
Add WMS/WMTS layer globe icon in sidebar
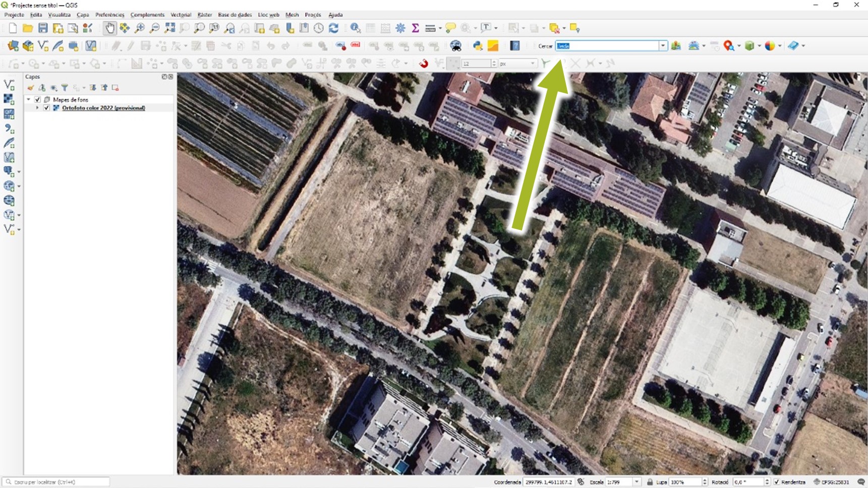(9, 186)
